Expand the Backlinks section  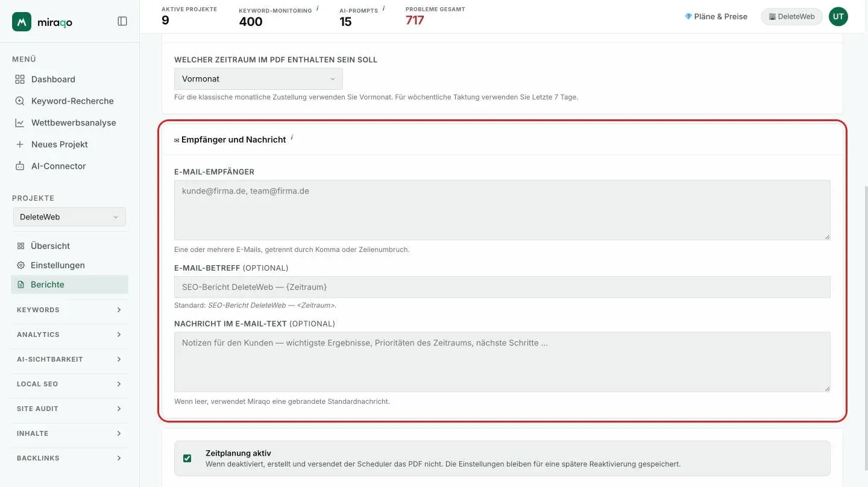69,458
